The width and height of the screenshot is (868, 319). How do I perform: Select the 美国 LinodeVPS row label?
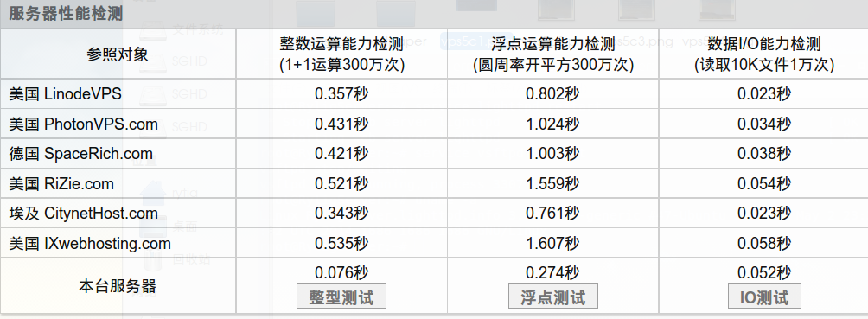pos(65,94)
